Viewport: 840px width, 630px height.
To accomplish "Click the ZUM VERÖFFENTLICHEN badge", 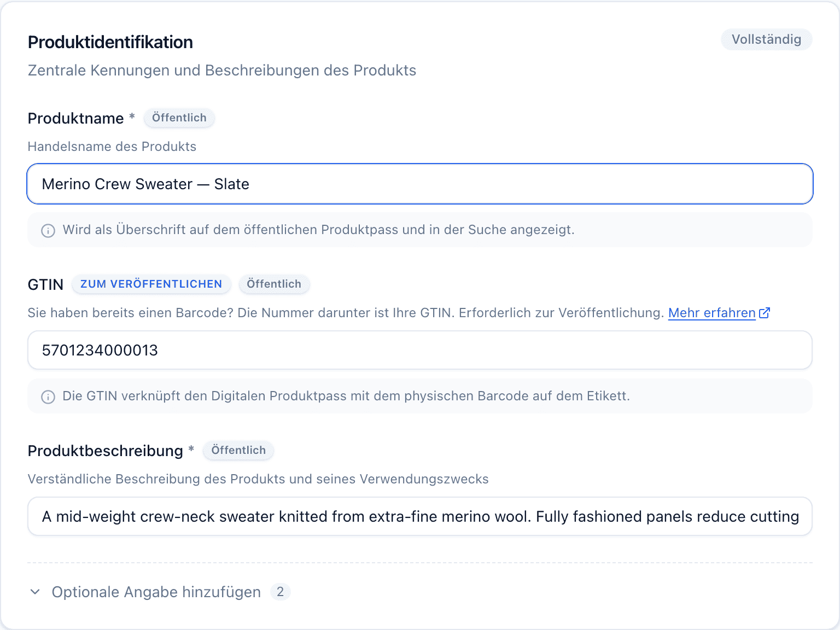I will (151, 284).
